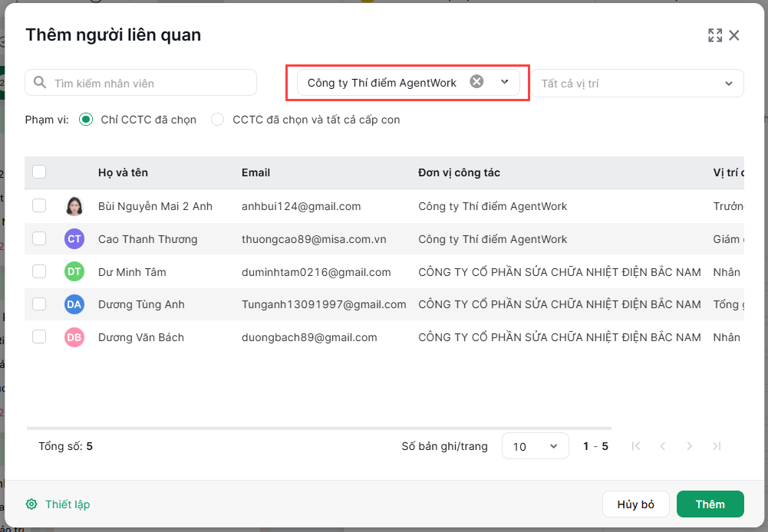
Task: Expand dialog to fullscreen with the expand icon
Action: 714,35
